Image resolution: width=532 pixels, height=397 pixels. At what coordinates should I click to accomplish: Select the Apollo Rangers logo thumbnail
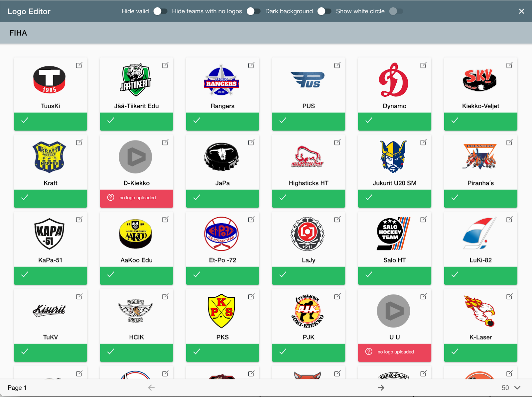pyautogui.click(x=221, y=80)
